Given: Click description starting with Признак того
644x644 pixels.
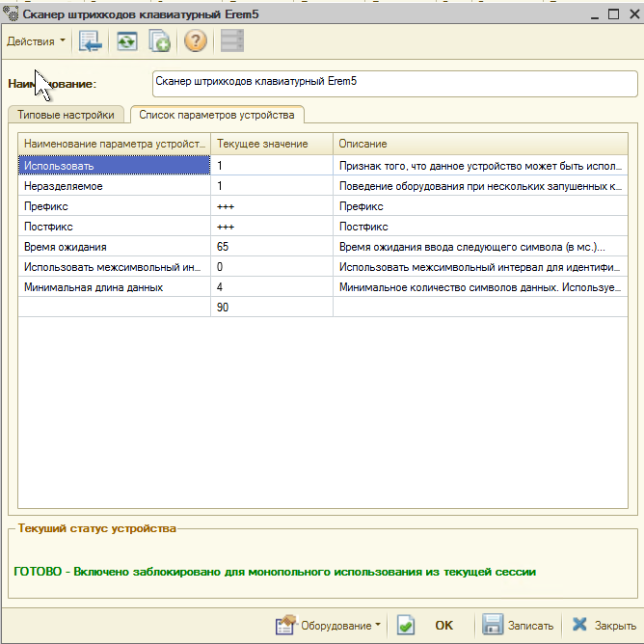Looking at the screenshot, I should [480, 166].
